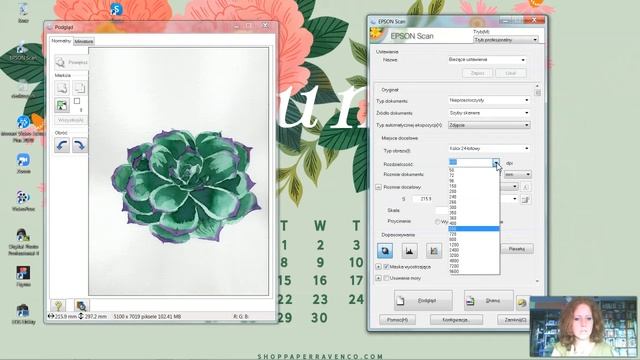The height and width of the screenshot is (360, 640).
Task: Open the Konfiguracja button
Action: point(456,320)
